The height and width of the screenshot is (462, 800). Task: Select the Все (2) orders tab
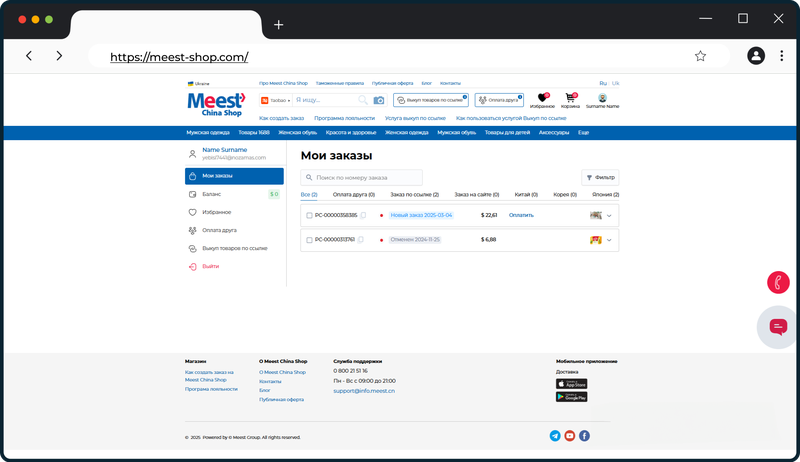309,195
